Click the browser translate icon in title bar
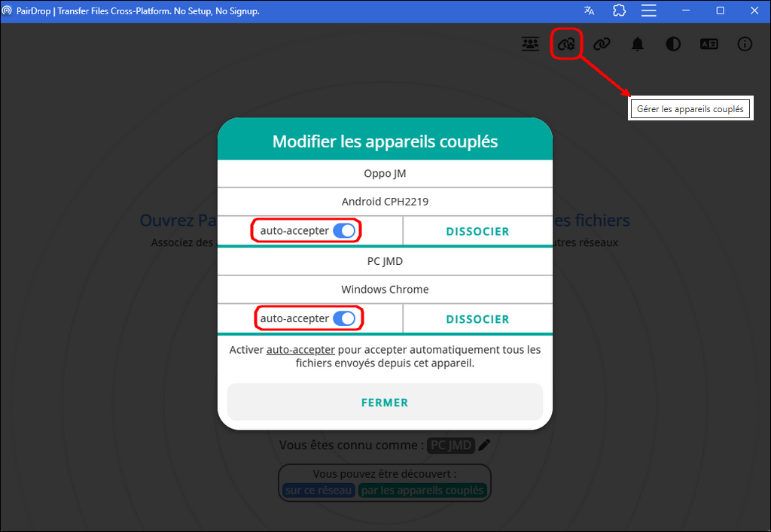The height and width of the screenshot is (532, 771). [589, 11]
